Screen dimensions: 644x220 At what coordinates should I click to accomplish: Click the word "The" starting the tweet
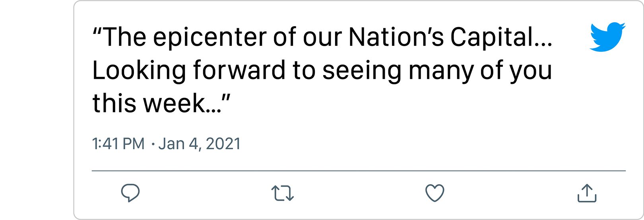pos(124,37)
